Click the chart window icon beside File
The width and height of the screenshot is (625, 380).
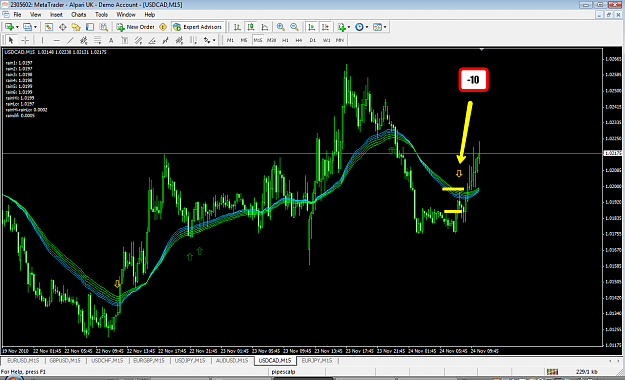coord(6,14)
